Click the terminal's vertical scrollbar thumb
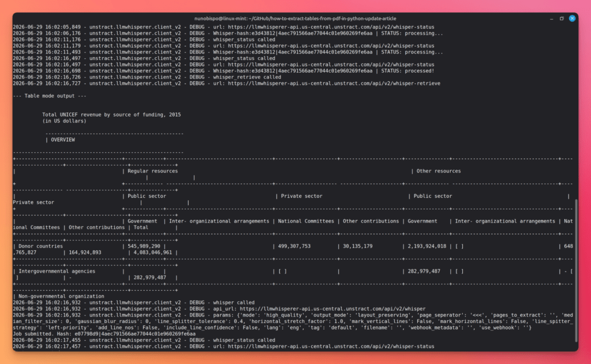This screenshot has width=591, height=364. coord(576,270)
